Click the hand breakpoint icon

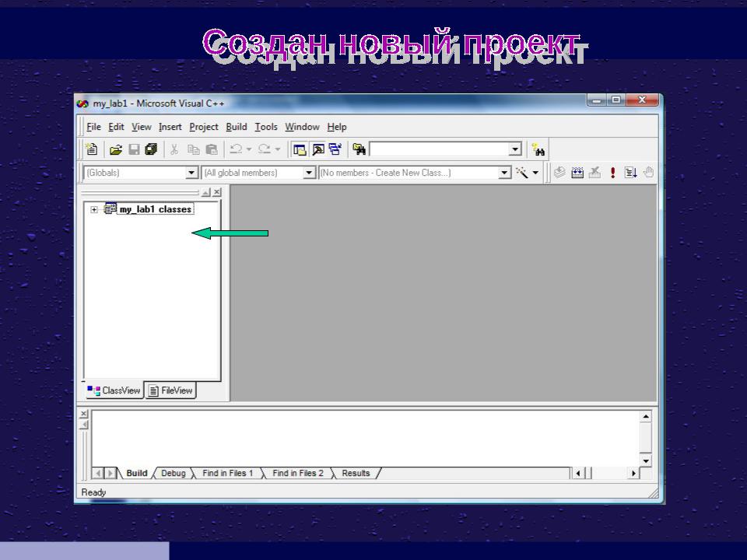pyautogui.click(x=648, y=173)
